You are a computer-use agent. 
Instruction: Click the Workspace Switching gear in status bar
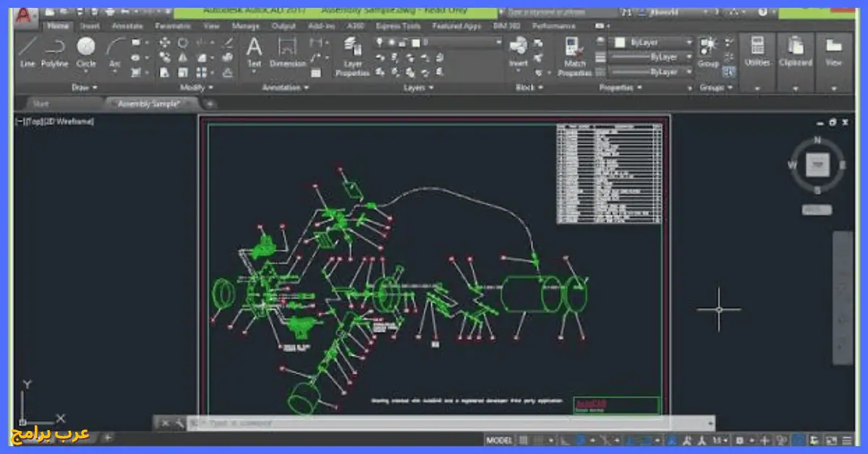tap(741, 440)
